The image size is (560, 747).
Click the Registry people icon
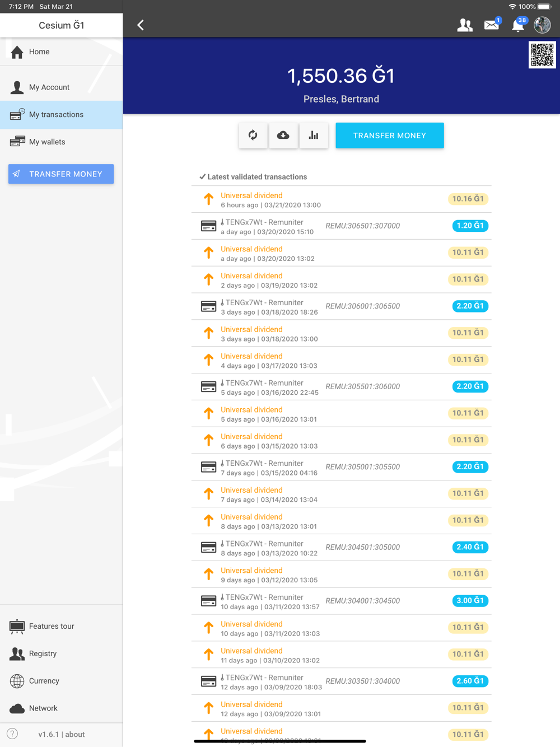click(x=17, y=653)
